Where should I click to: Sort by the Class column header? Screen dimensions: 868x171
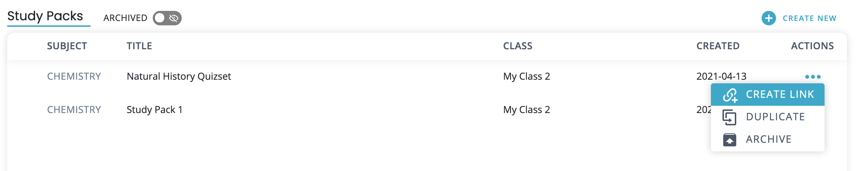(518, 46)
